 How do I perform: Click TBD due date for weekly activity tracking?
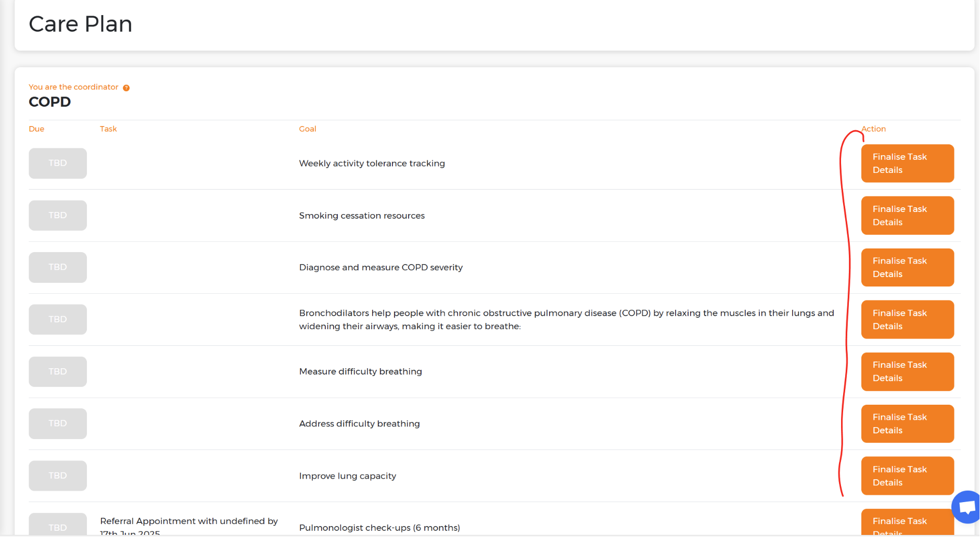coord(58,164)
